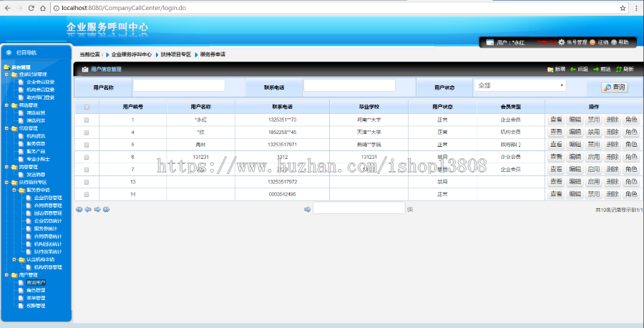The height and width of the screenshot is (328, 644).
Task: Tick the checkbox for user number 7
Action: click(x=87, y=169)
